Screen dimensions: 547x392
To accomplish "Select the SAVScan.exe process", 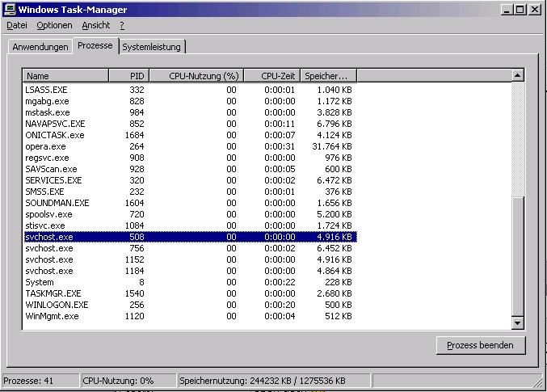I will coord(190,169).
